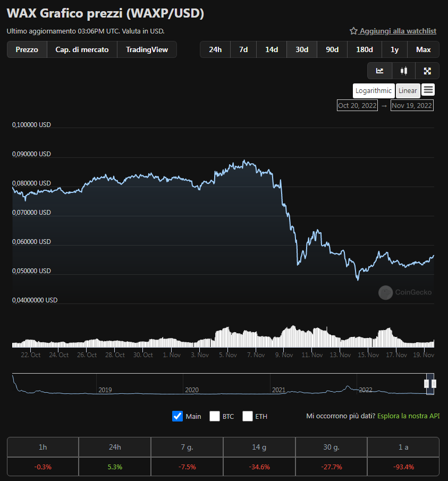Open chart hamburger export menu
The height and width of the screenshot is (481, 448).
coord(428,90)
